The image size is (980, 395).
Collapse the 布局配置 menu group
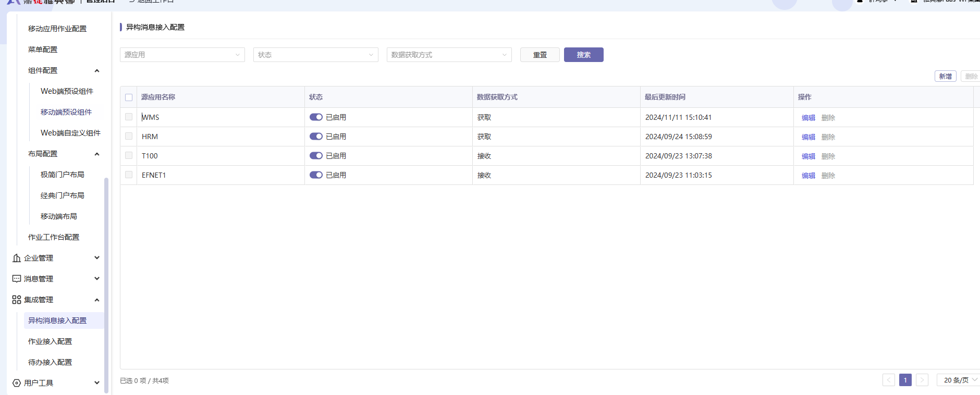(x=97, y=154)
